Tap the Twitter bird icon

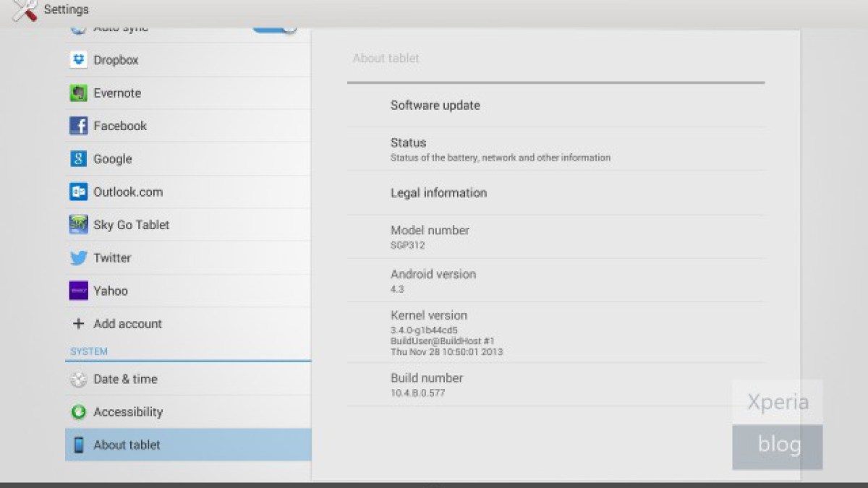tap(78, 258)
